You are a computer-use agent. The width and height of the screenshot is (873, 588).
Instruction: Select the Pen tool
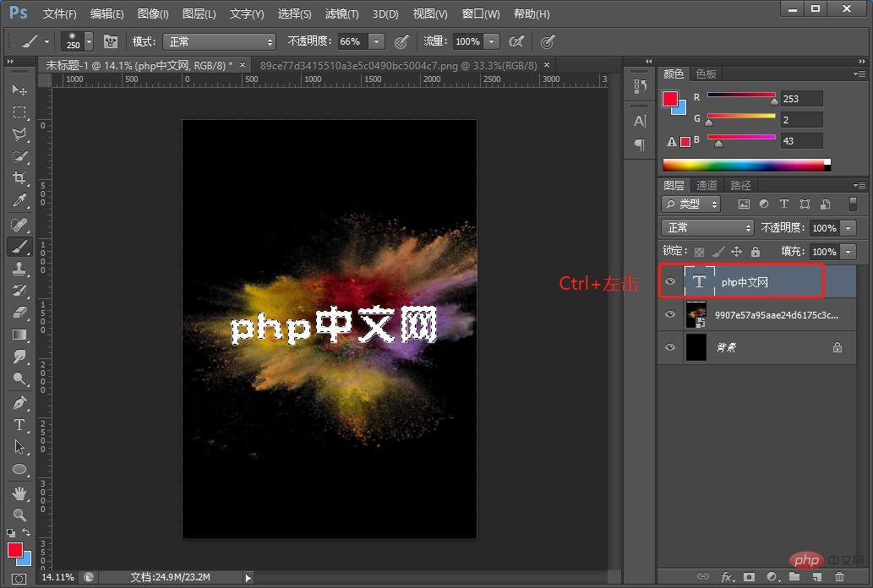pos(19,403)
